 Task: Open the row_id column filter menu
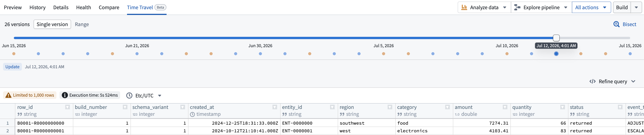click(67, 107)
